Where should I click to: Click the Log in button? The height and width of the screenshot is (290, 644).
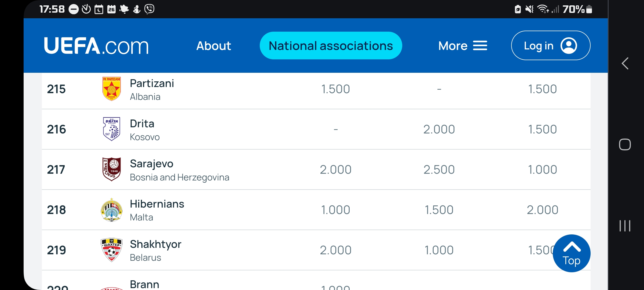tap(551, 45)
